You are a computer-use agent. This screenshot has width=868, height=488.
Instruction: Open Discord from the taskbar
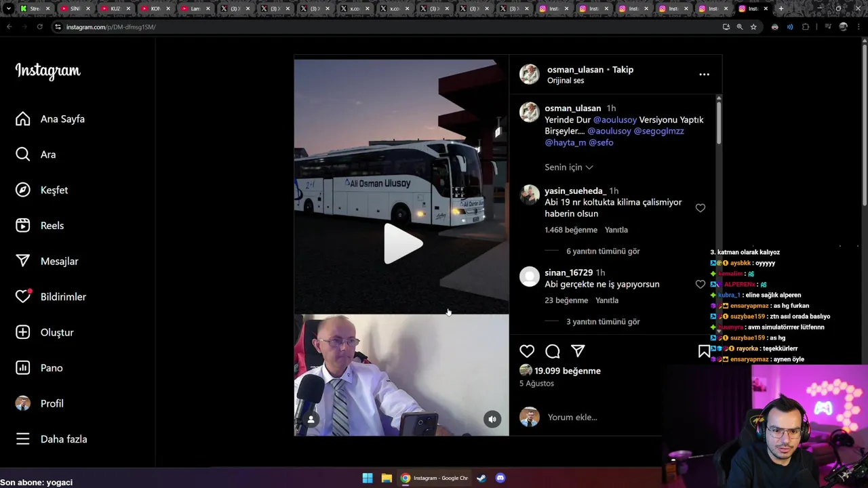(x=500, y=478)
